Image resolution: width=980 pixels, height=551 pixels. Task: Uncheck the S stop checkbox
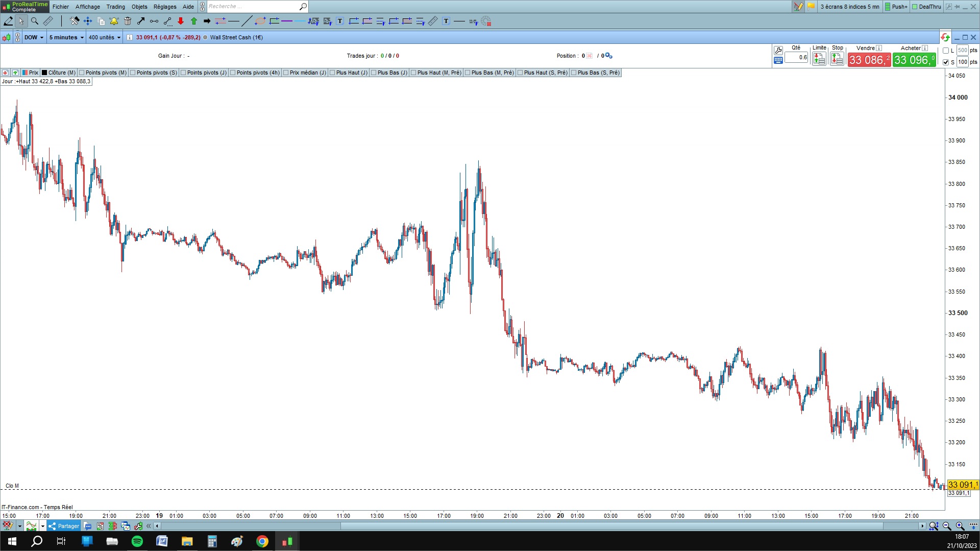(x=946, y=62)
